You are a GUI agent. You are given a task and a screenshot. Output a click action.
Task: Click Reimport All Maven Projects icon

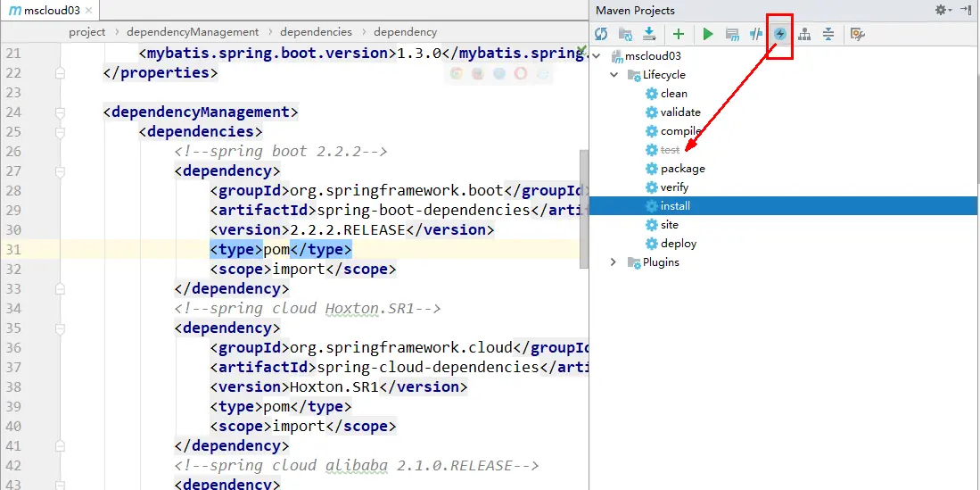click(601, 34)
